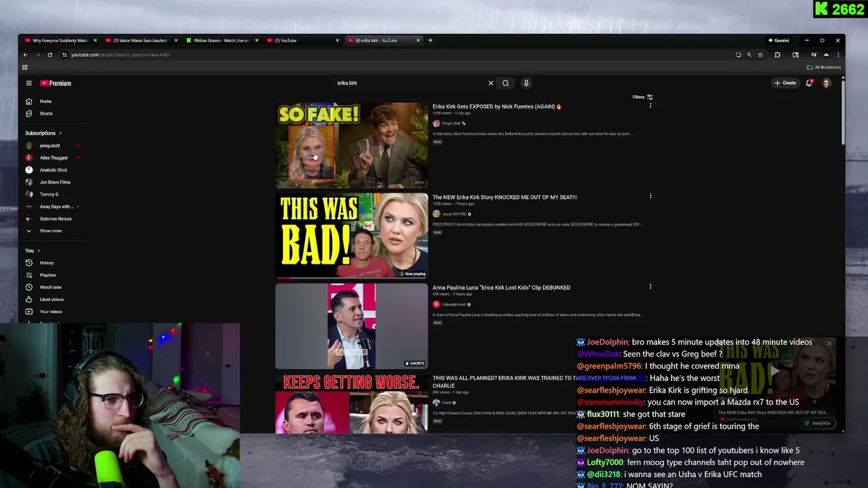Open Atlas Thugged subscription channel
Viewport: 868px width, 488px height.
(x=54, y=158)
